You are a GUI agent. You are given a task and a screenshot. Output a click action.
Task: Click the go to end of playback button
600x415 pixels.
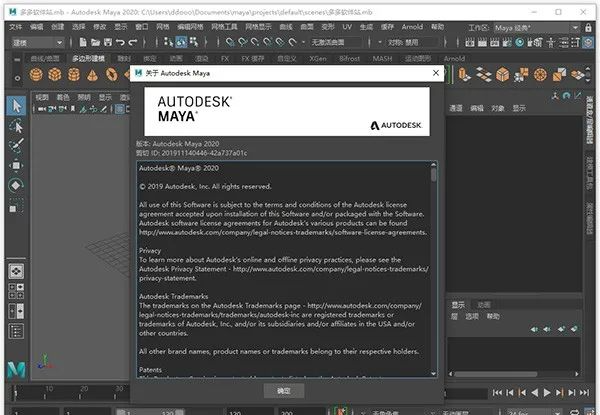pyautogui.click(x=584, y=392)
